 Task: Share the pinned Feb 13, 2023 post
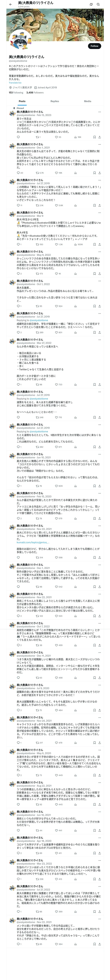[99, 137]
